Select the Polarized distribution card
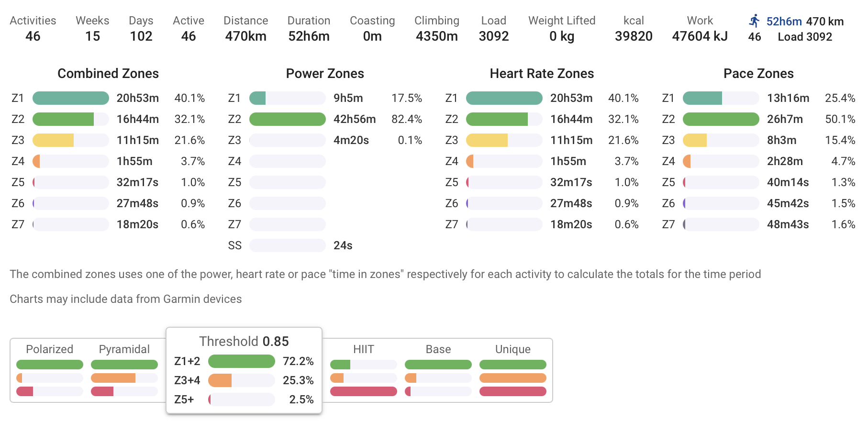 [x=49, y=370]
